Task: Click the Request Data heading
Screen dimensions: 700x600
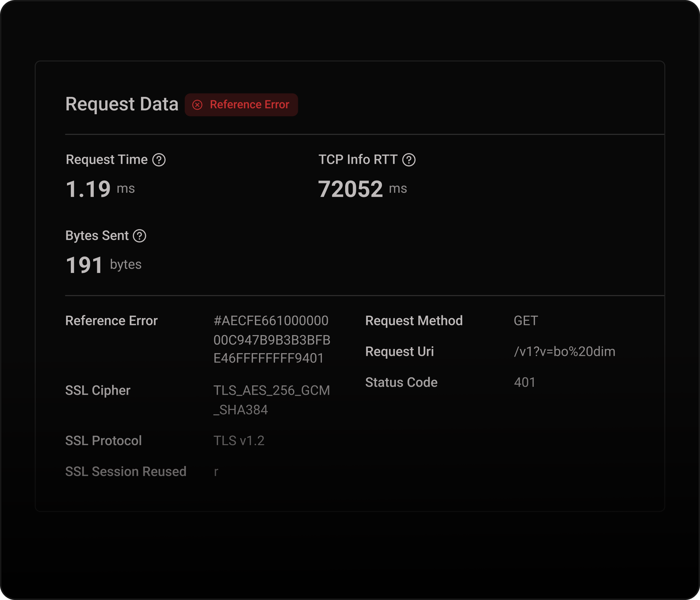Action: [122, 104]
